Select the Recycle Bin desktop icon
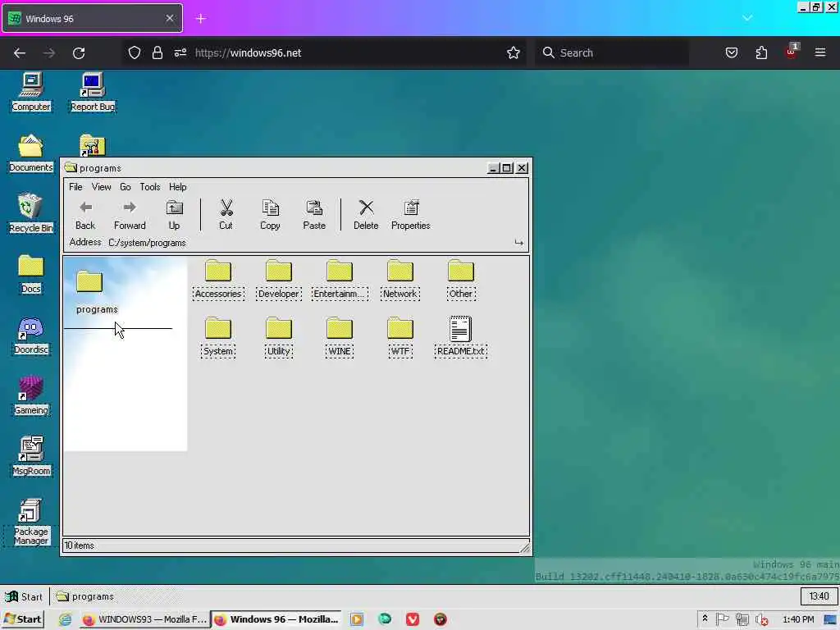Screen dimensions: 840x630 [31, 214]
